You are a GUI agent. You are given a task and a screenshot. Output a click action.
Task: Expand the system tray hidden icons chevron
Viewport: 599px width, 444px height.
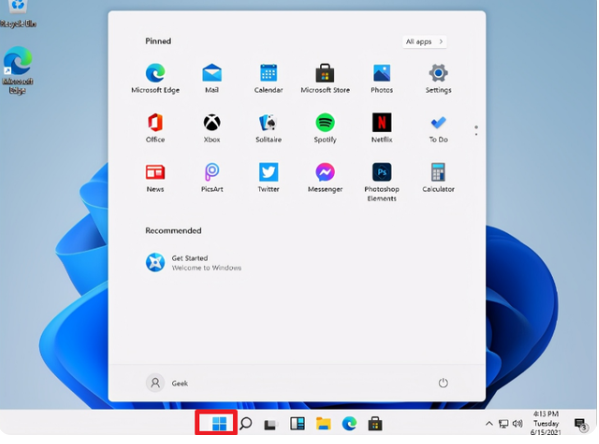[489, 423]
